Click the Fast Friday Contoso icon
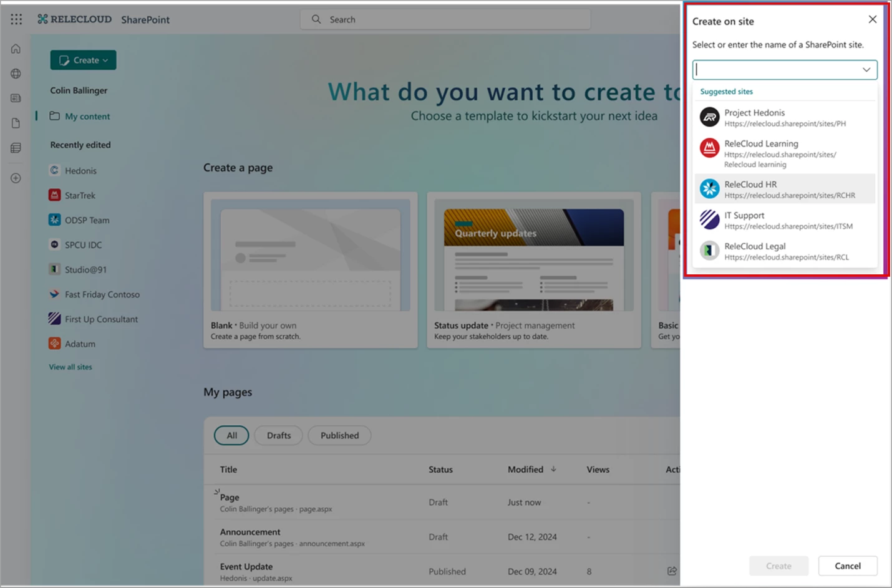 (x=54, y=294)
